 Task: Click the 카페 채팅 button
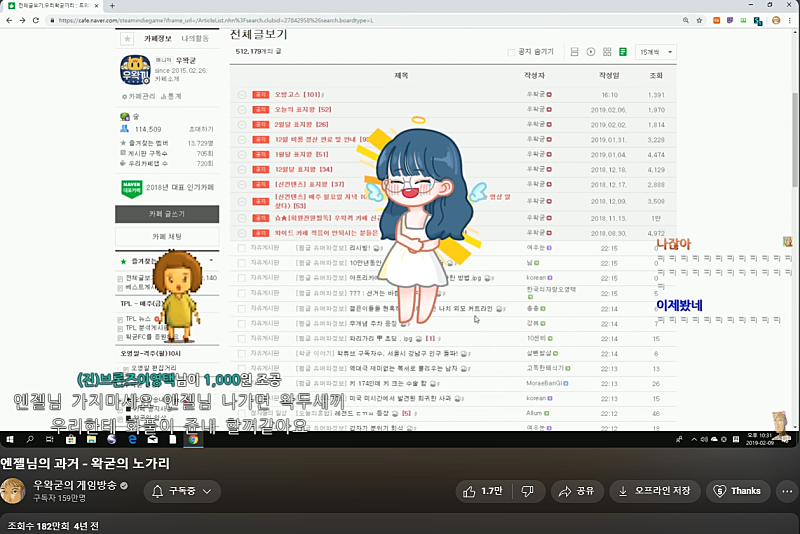[x=167, y=236]
